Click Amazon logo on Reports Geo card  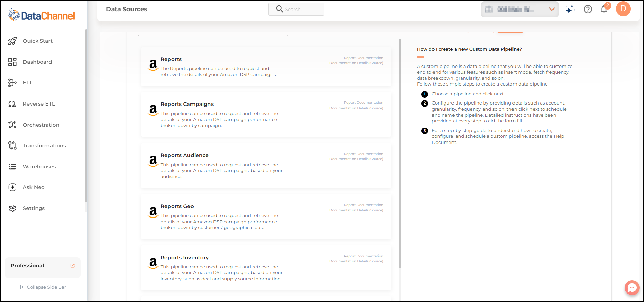(153, 212)
